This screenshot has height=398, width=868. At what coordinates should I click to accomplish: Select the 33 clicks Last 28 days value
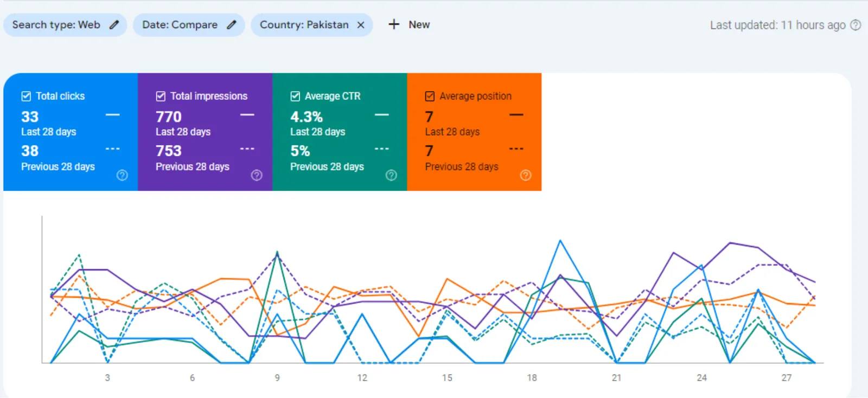[x=30, y=117]
